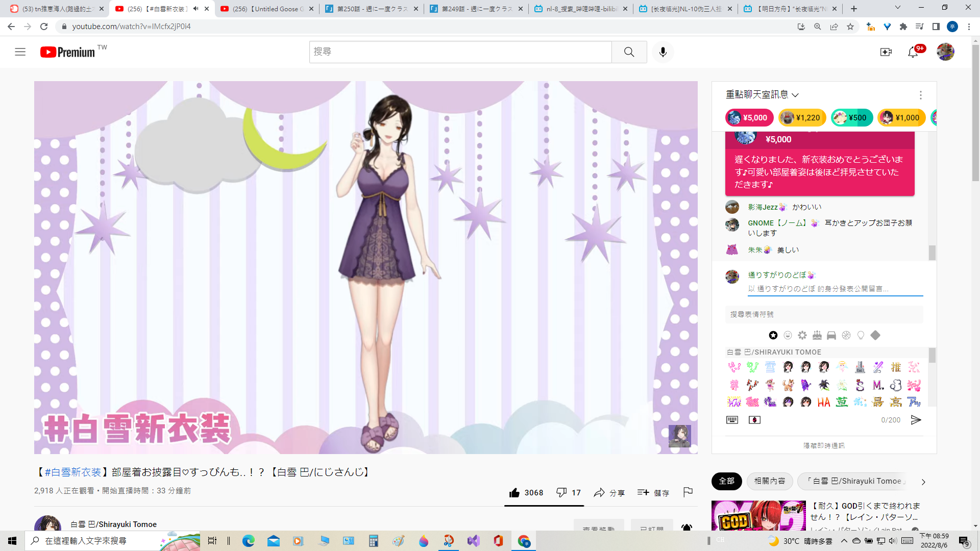Image resolution: width=980 pixels, height=551 pixels.
Task: Click 隱藏即時通訊 to hide live chat
Action: (x=824, y=446)
